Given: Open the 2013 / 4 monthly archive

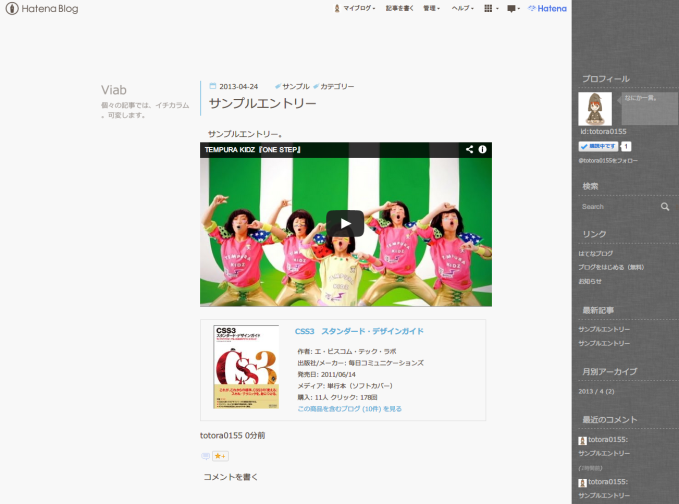Looking at the screenshot, I should [x=596, y=391].
